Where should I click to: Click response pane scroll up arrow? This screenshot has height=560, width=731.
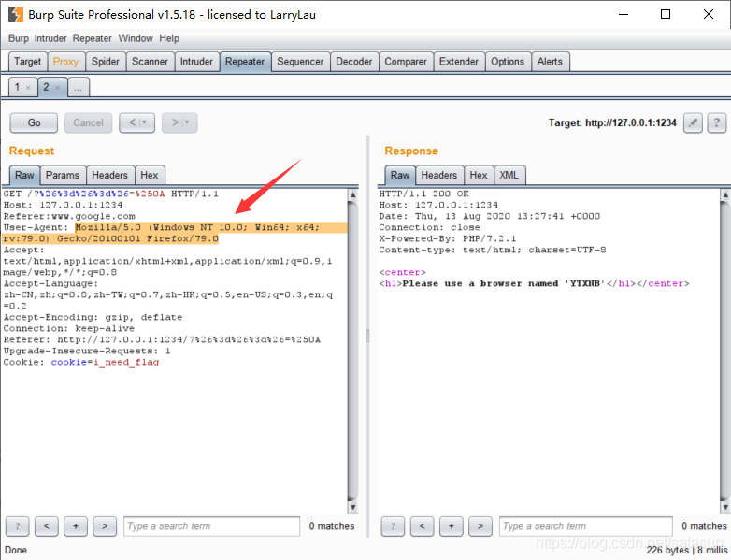click(x=725, y=194)
